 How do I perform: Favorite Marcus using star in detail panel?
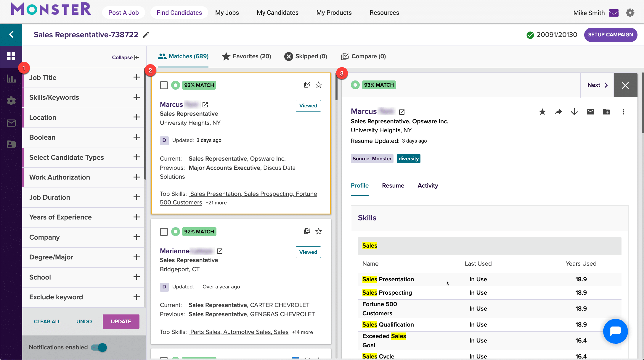[542, 112]
